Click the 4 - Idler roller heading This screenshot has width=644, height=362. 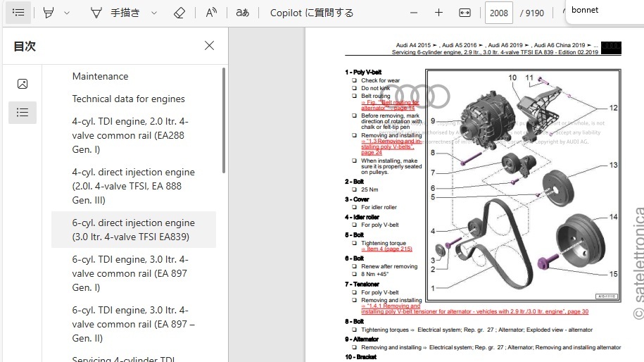point(362,217)
